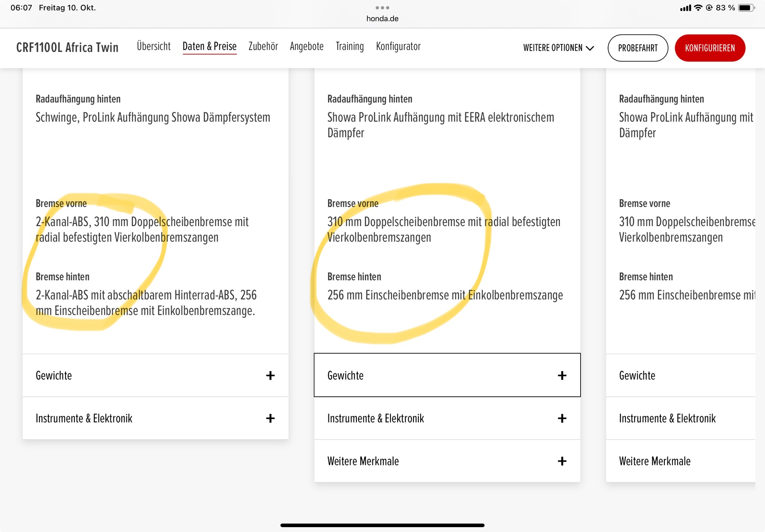This screenshot has width=765, height=532.
Task: Tap the three-dots multitasking icon at top
Action: (382, 8)
